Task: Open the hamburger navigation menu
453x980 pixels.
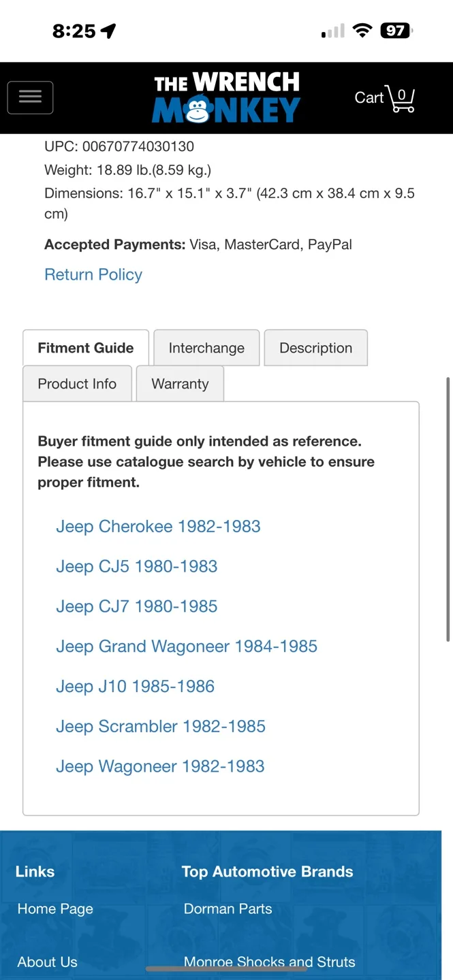Action: [x=30, y=97]
